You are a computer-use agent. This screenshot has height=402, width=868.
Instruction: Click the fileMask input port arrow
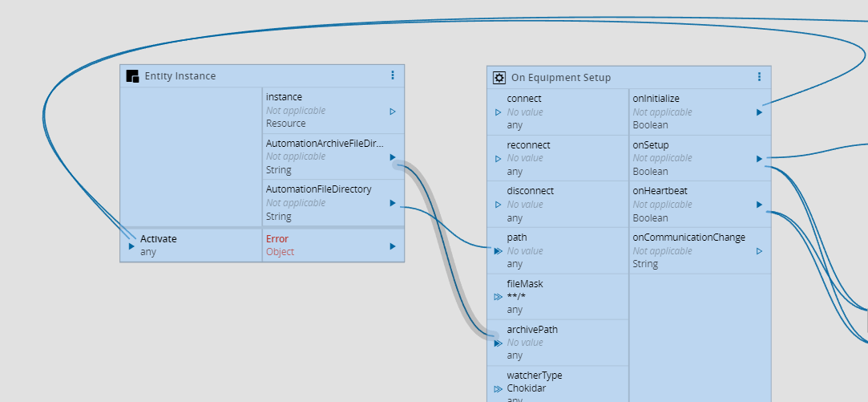coord(498,297)
